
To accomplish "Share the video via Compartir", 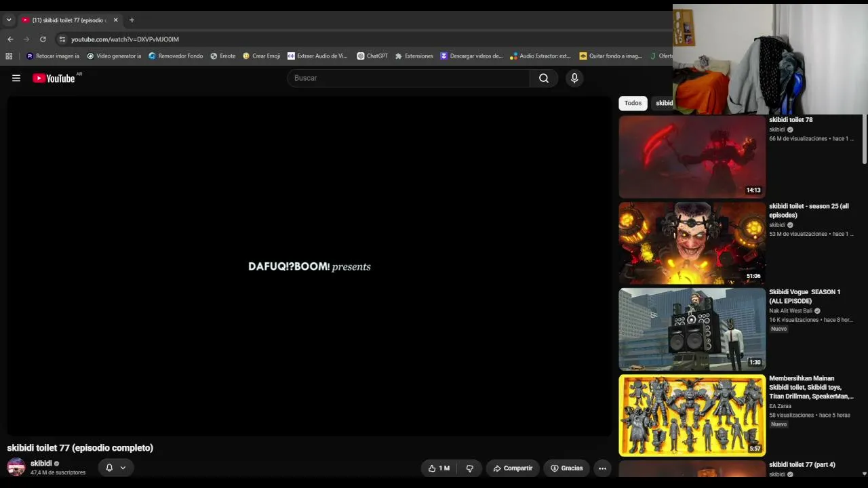I will pos(513,468).
